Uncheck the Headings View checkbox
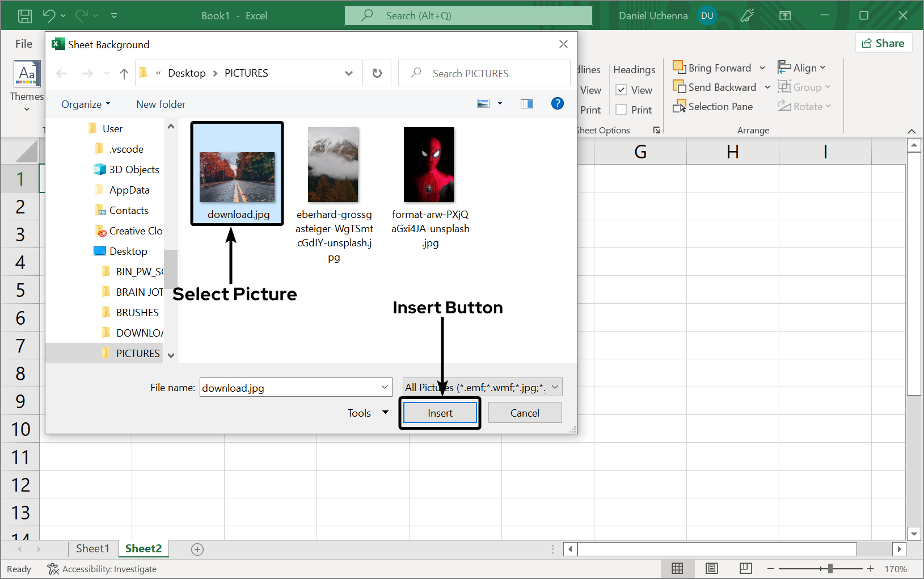The image size is (924, 579). click(621, 90)
